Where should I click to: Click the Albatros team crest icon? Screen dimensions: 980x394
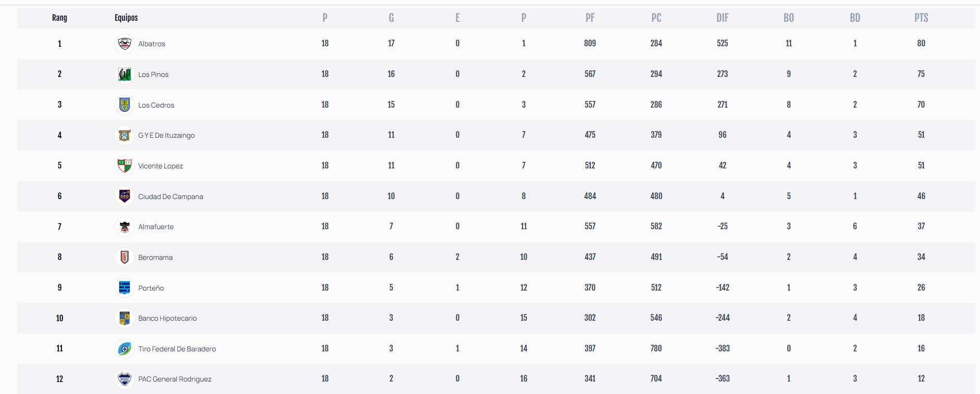coord(124,44)
